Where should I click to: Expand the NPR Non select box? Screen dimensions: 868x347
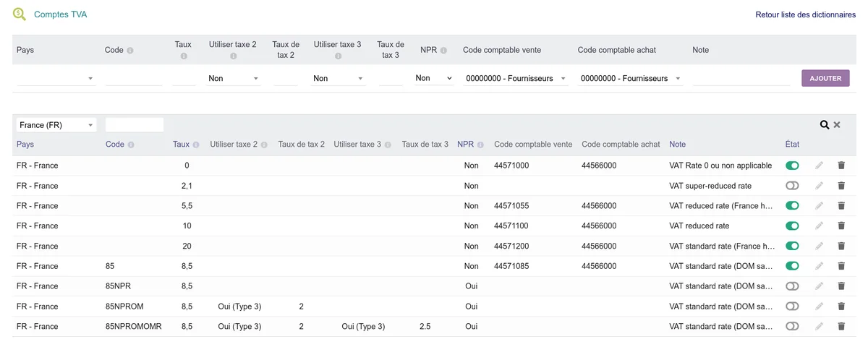click(434, 78)
